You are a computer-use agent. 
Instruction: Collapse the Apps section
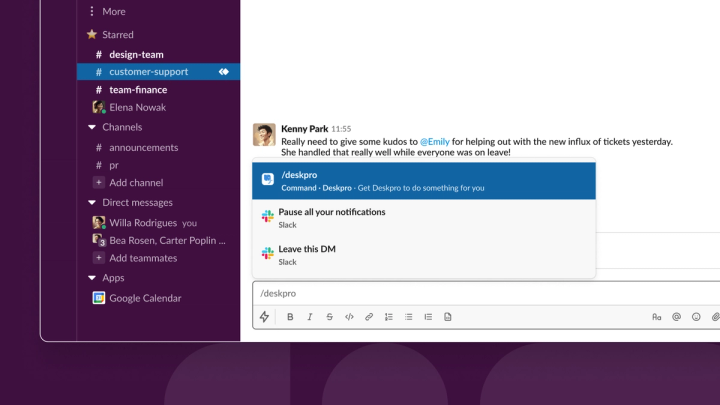[92, 277]
